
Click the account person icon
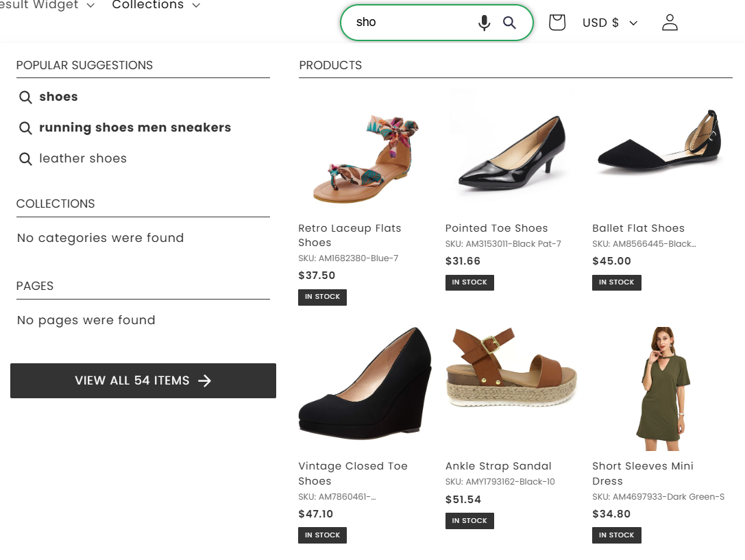pos(670,22)
